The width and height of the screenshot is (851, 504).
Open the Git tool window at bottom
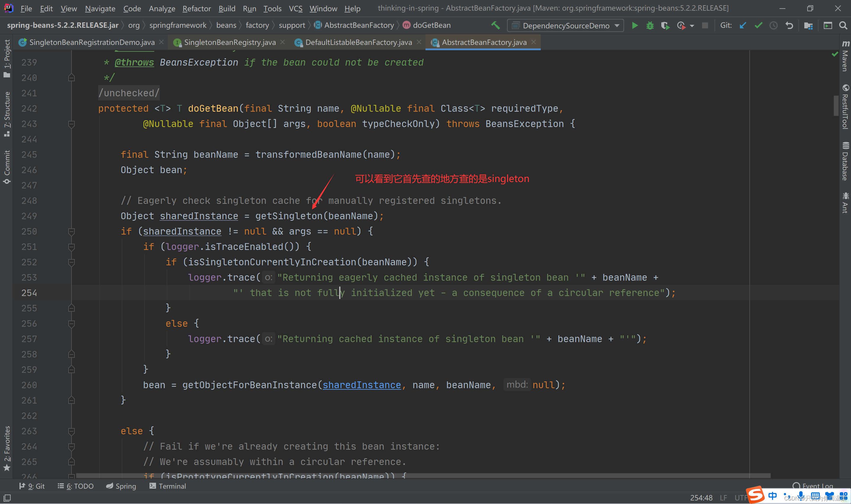pyautogui.click(x=32, y=486)
